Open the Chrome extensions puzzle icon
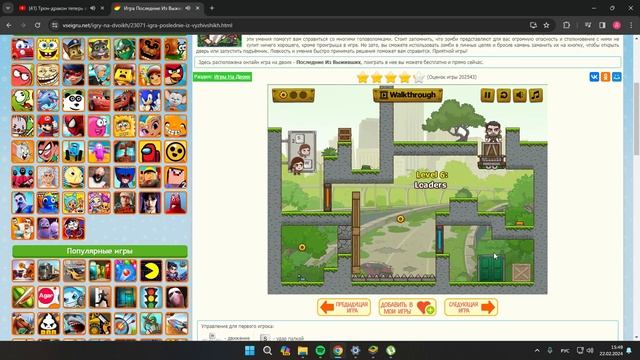This screenshot has height=360, width=640. pos(567,25)
